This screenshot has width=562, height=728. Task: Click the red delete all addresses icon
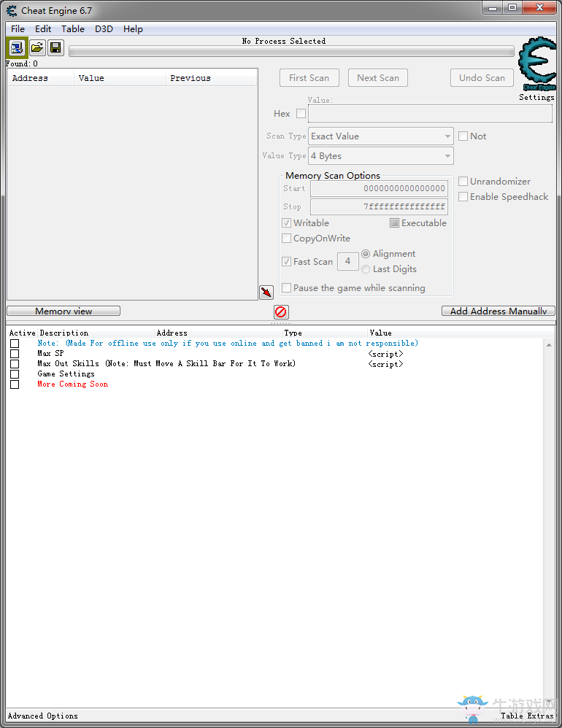click(x=281, y=311)
